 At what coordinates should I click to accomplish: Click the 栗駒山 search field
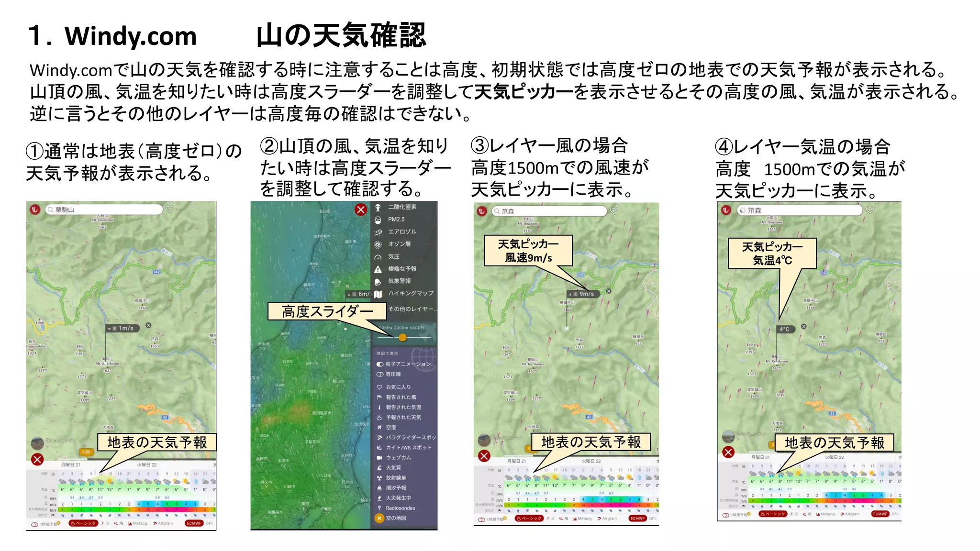[x=104, y=209]
